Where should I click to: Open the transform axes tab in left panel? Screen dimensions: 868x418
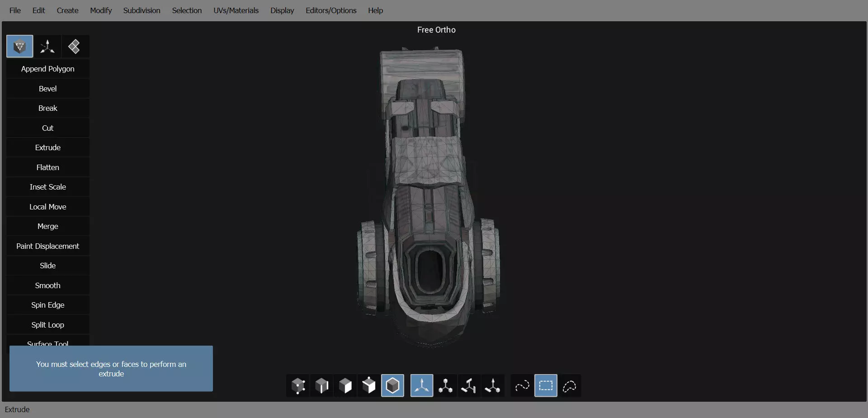[x=47, y=46]
